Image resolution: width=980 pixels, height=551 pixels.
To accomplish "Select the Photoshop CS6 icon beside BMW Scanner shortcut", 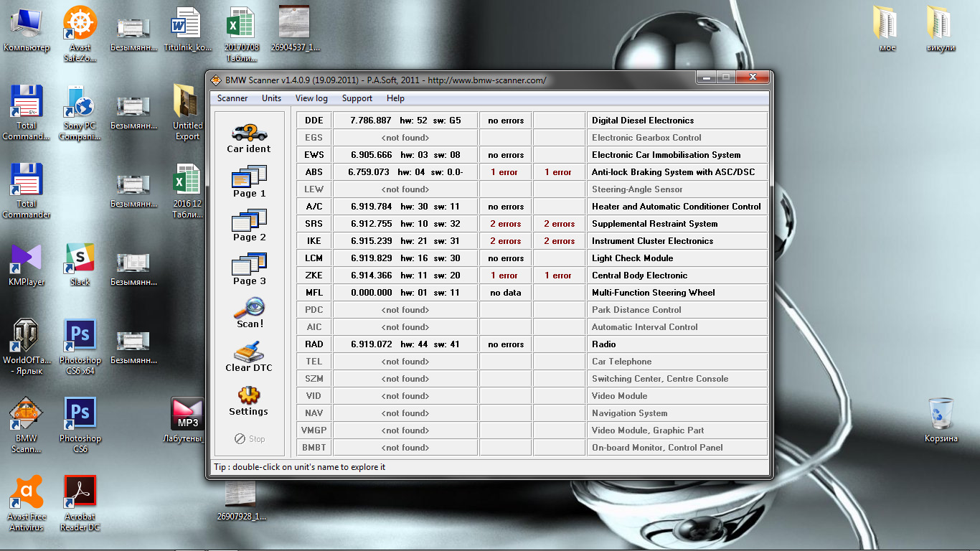I will (80, 426).
